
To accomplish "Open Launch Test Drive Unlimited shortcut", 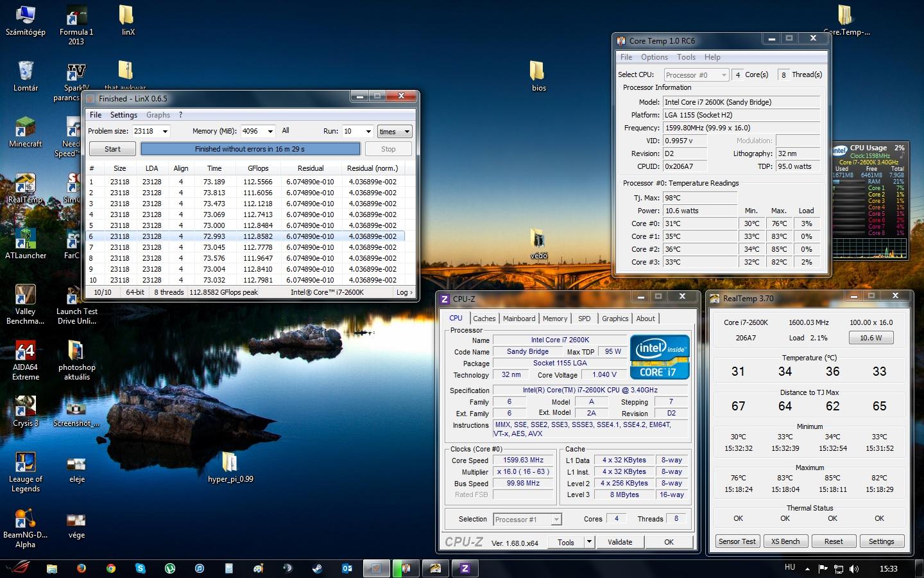I will click(76, 305).
